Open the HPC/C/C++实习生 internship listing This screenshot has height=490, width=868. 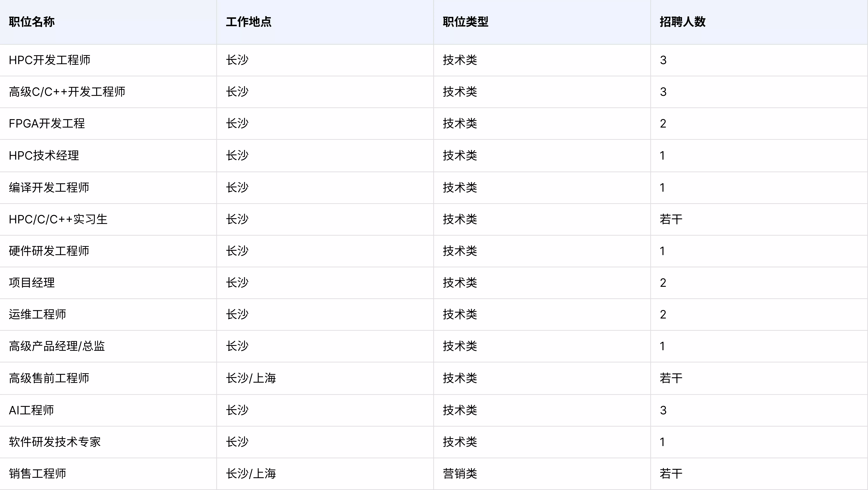coord(58,219)
